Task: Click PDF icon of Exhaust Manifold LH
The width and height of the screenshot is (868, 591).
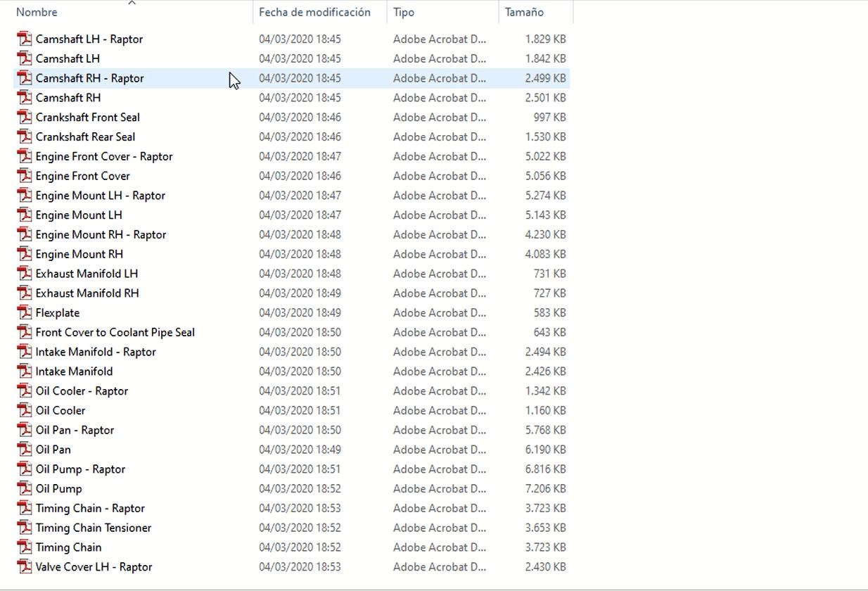Action: point(25,274)
